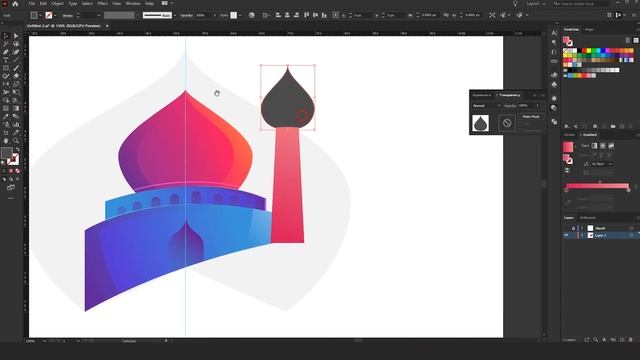The width and height of the screenshot is (640, 360).
Task: Pick the black swatch in the Swatches panel
Action: 579,51
